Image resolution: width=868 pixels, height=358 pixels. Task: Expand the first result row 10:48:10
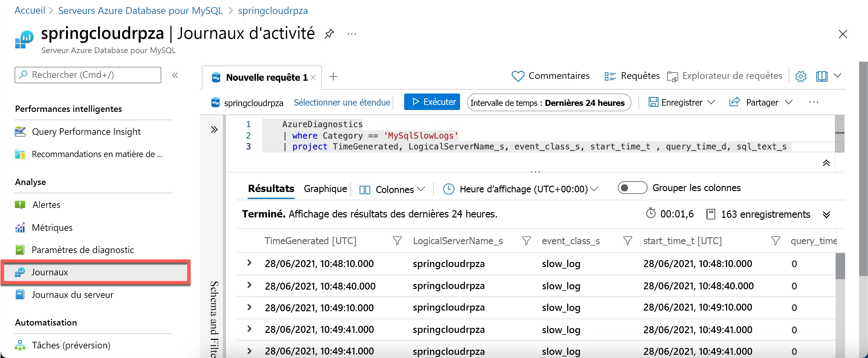coord(249,263)
